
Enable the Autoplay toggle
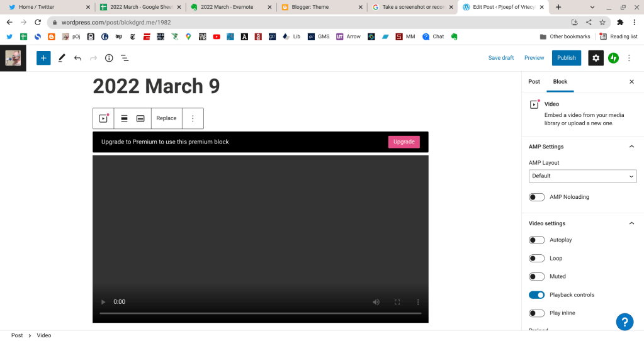pyautogui.click(x=536, y=240)
